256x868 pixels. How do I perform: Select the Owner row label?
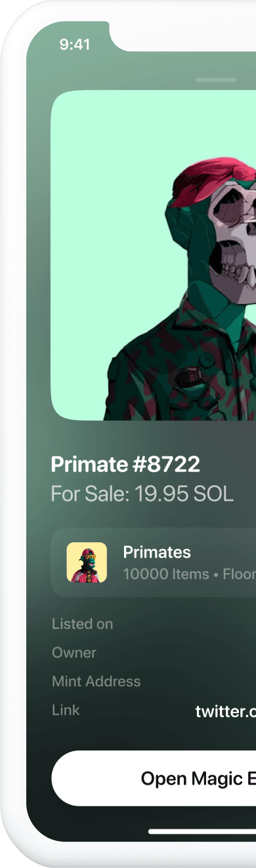point(74,653)
